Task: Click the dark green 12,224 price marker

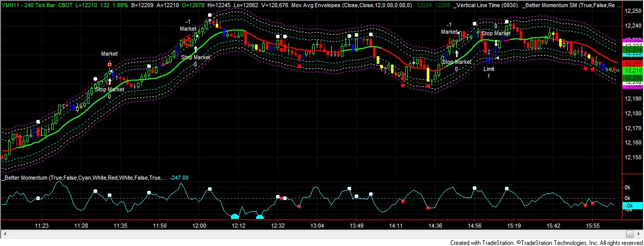Action: click(x=632, y=48)
